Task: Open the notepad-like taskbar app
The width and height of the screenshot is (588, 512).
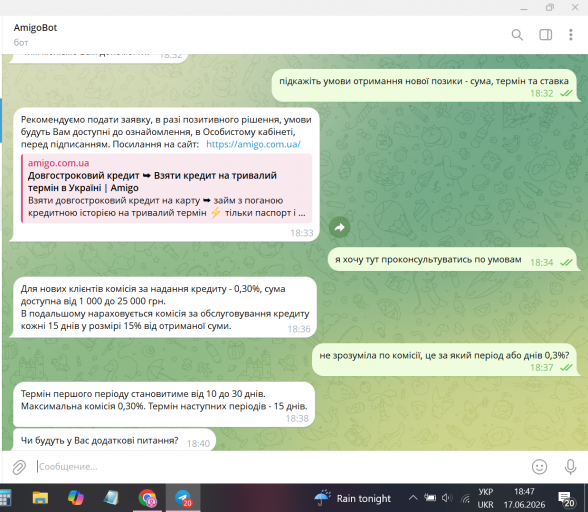Action: coord(111,498)
